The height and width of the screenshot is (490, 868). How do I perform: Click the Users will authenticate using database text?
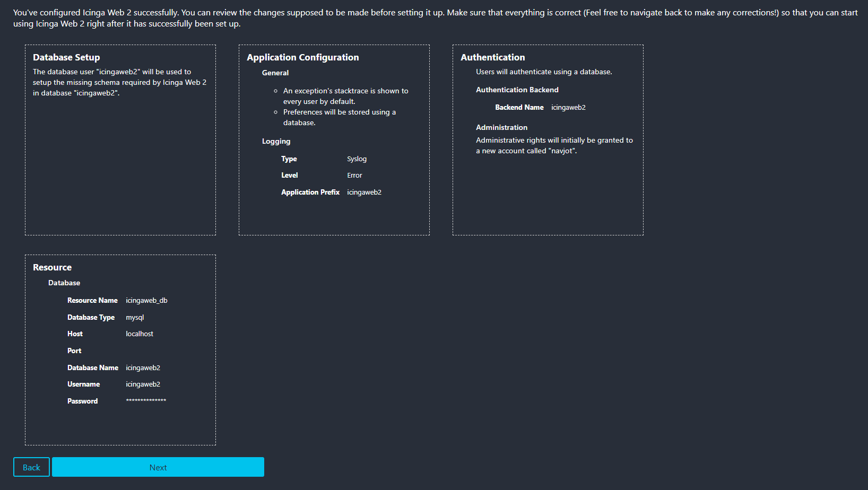pos(544,72)
